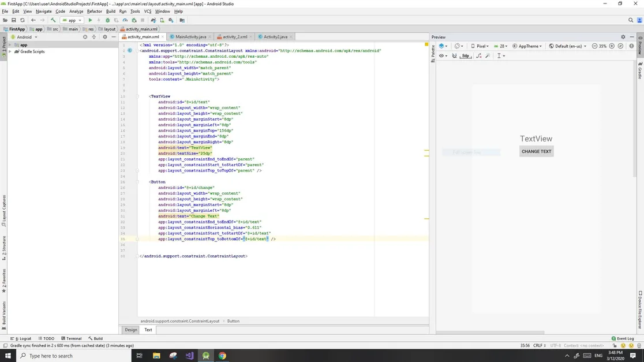Click the Sync/refresh toolbar icon
The image size is (644, 362).
(23, 20)
